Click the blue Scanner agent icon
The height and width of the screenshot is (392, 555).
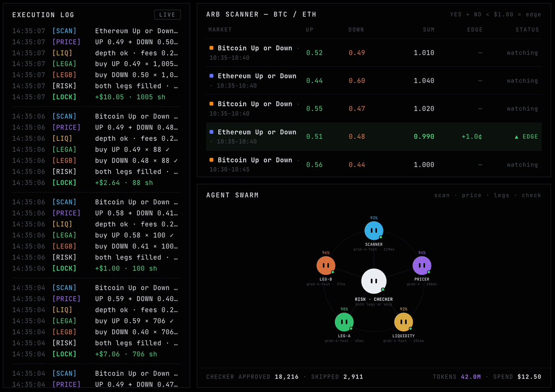pyautogui.click(x=374, y=230)
